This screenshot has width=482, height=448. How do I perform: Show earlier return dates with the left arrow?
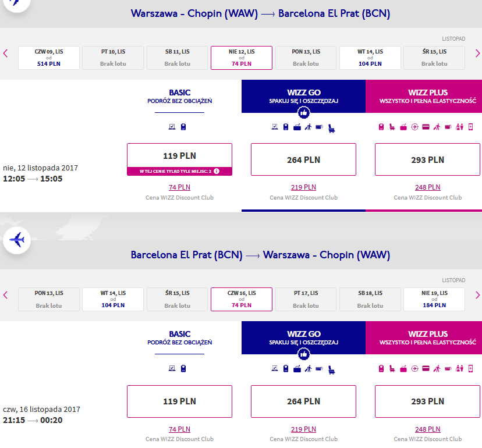(x=5, y=295)
